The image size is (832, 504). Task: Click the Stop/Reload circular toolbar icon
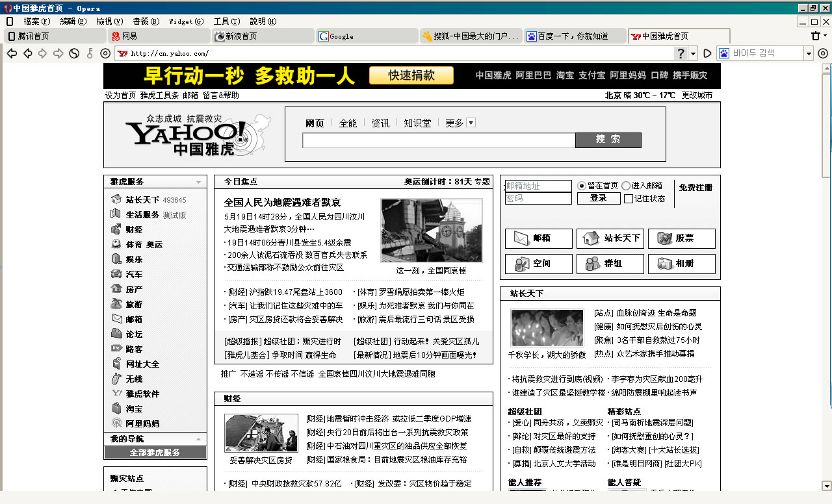pyautogui.click(x=74, y=53)
